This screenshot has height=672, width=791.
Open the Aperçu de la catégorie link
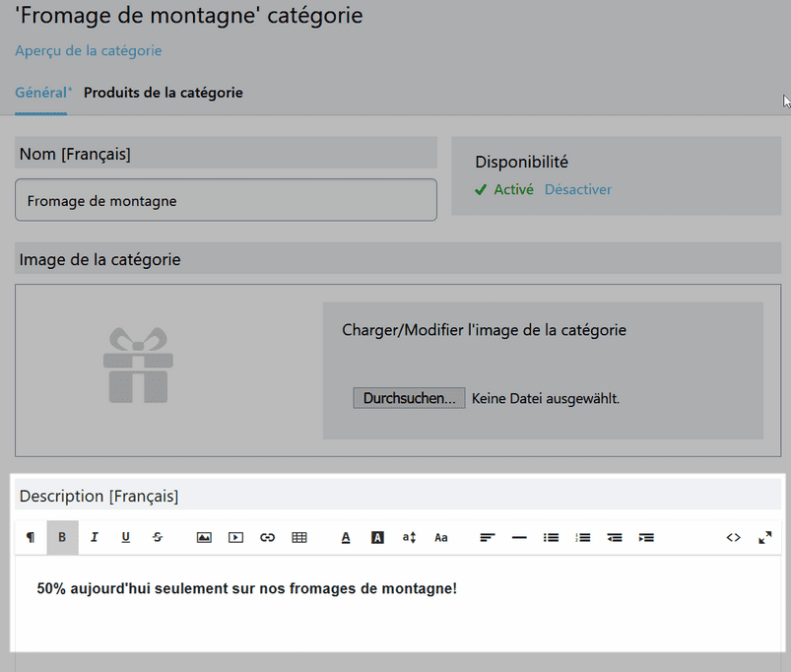pos(89,51)
